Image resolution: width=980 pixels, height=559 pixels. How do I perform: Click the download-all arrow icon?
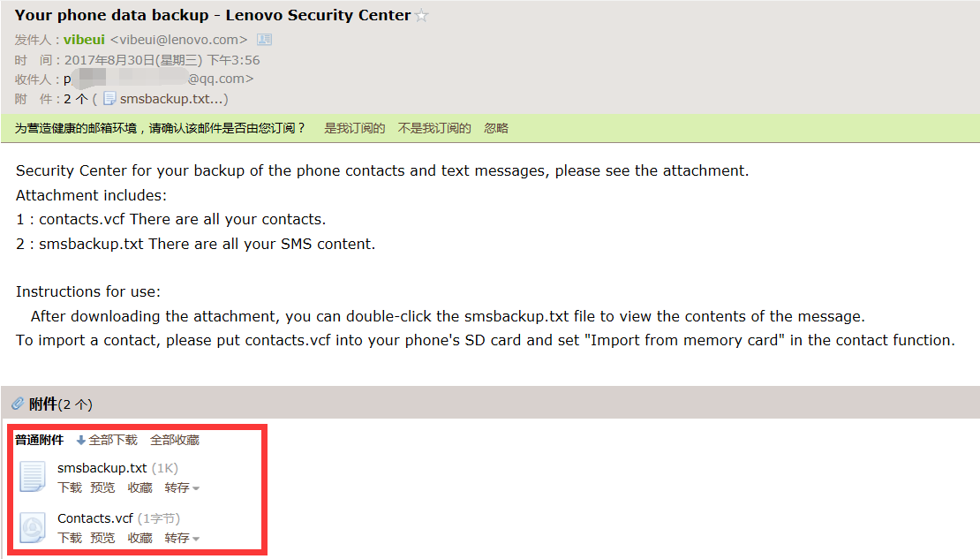tap(81, 440)
